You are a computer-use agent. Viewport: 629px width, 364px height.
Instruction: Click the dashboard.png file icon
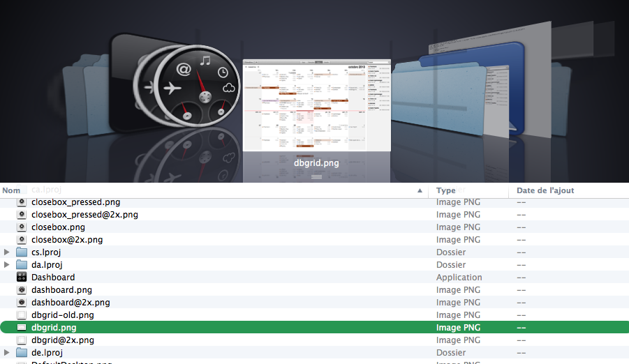22,289
